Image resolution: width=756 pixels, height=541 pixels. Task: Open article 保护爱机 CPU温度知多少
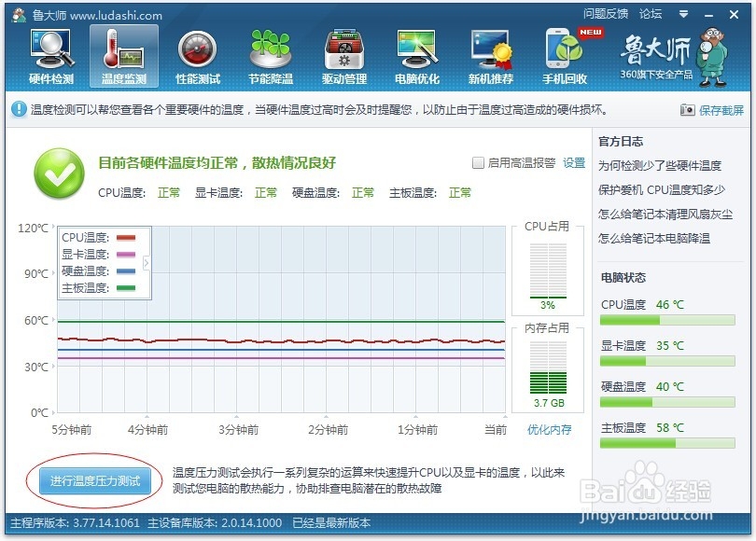[x=662, y=189]
